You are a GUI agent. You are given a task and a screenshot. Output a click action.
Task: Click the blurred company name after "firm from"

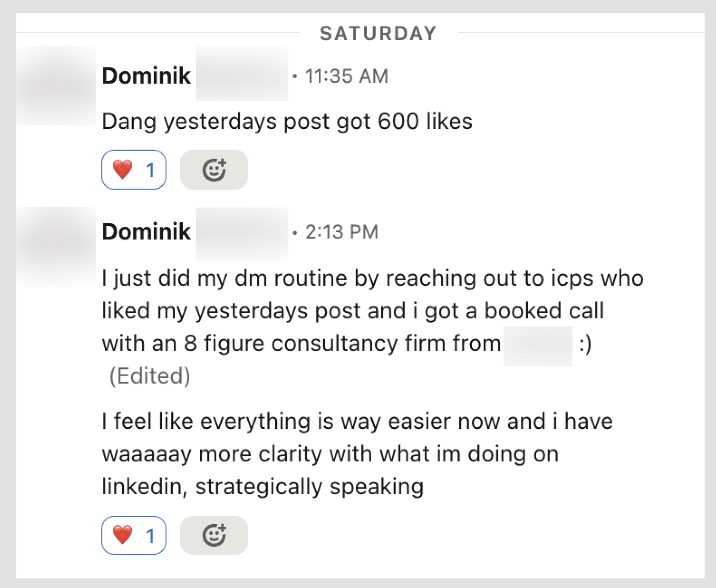(x=538, y=346)
